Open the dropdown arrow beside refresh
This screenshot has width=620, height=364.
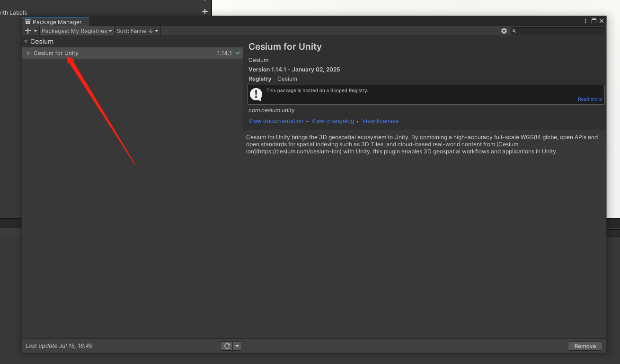pyautogui.click(x=237, y=346)
